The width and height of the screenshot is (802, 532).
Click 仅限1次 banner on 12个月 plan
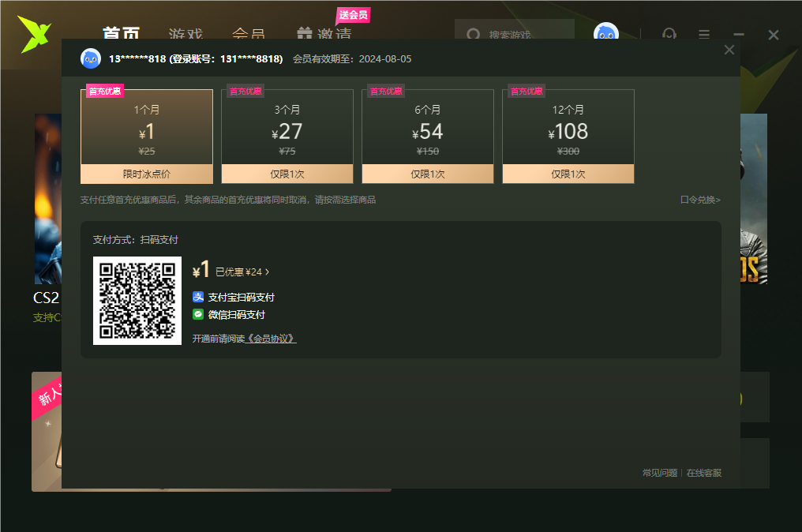tap(568, 174)
